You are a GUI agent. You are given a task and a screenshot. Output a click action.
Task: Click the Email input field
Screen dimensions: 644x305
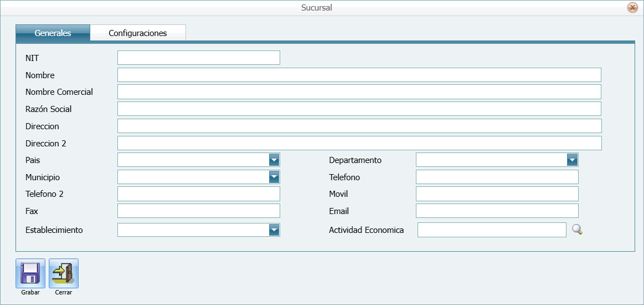click(497, 211)
